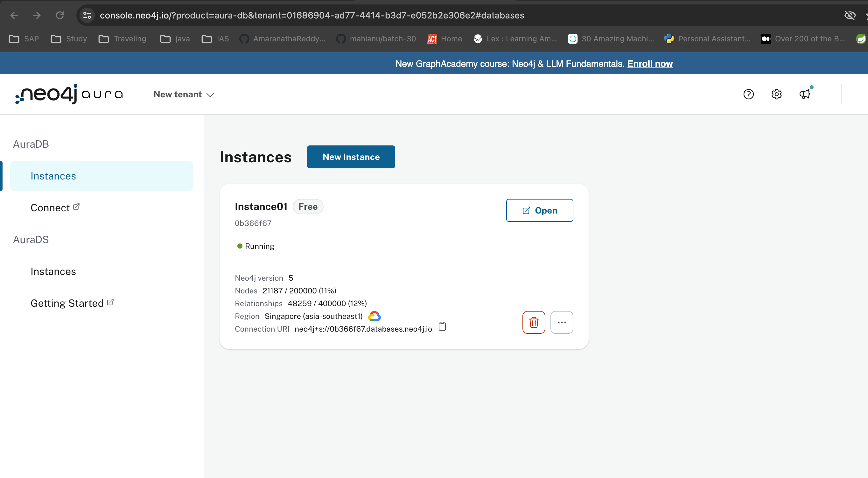Open the java bookmarks folder
The height and width of the screenshot is (478, 868).
(175, 39)
